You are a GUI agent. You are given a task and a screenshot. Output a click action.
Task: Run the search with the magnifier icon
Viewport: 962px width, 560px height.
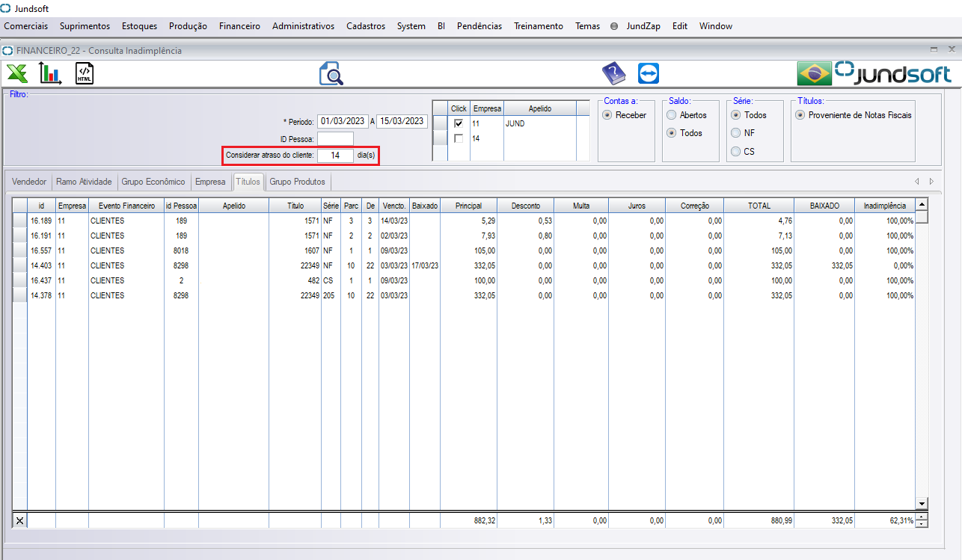(331, 74)
